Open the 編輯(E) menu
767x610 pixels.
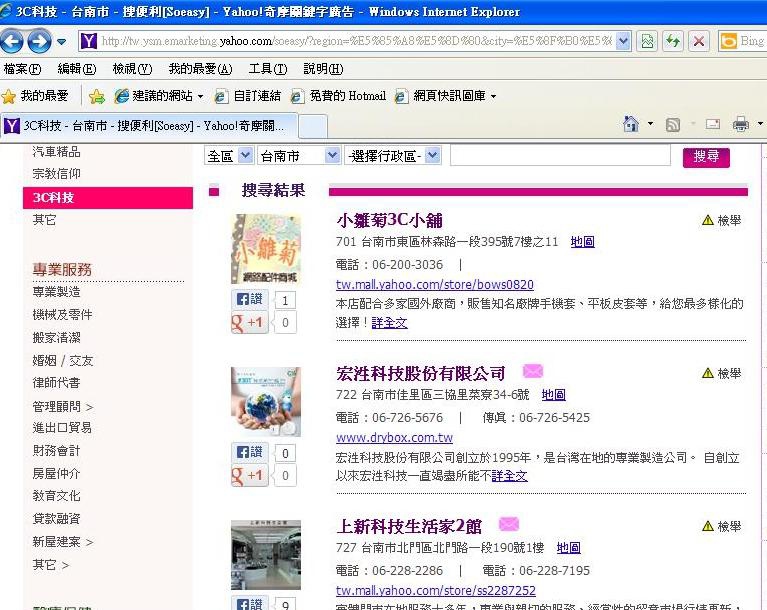(77, 69)
